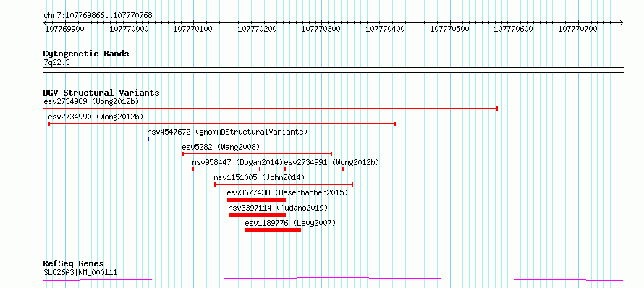
Task: Click the right arrow end of the ruler
Action: tap(621, 22)
